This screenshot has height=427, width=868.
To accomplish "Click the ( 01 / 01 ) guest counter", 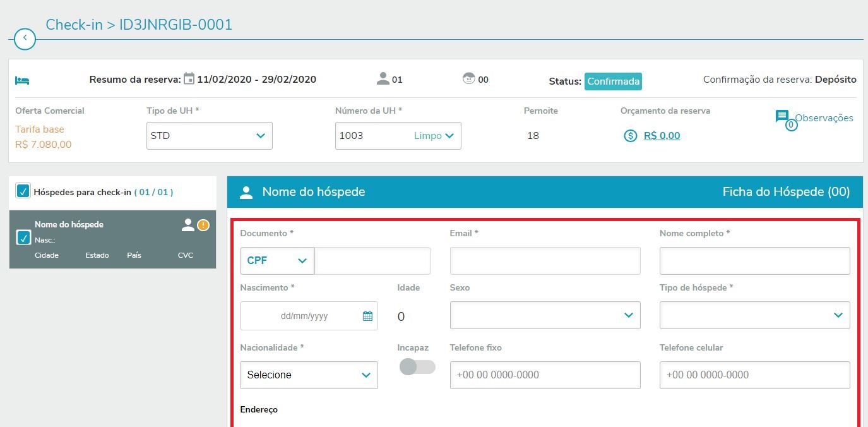I will [153, 192].
